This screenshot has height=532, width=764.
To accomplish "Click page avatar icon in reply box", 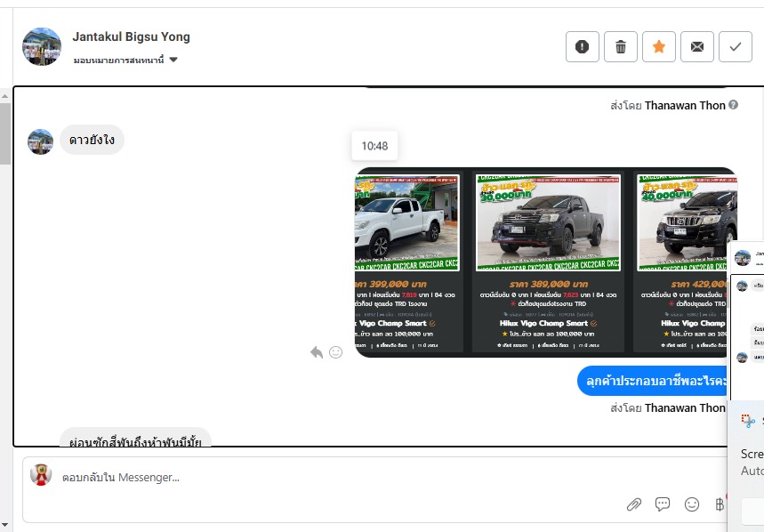I will (41, 475).
